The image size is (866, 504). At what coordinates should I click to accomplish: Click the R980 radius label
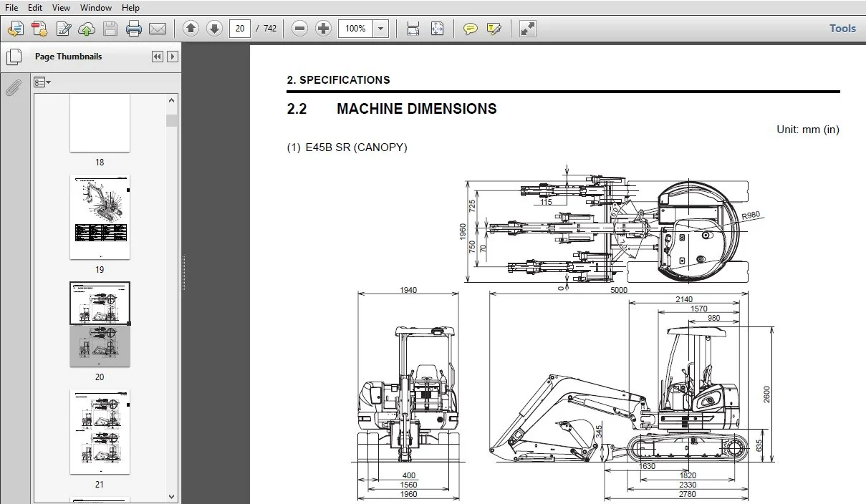[750, 216]
